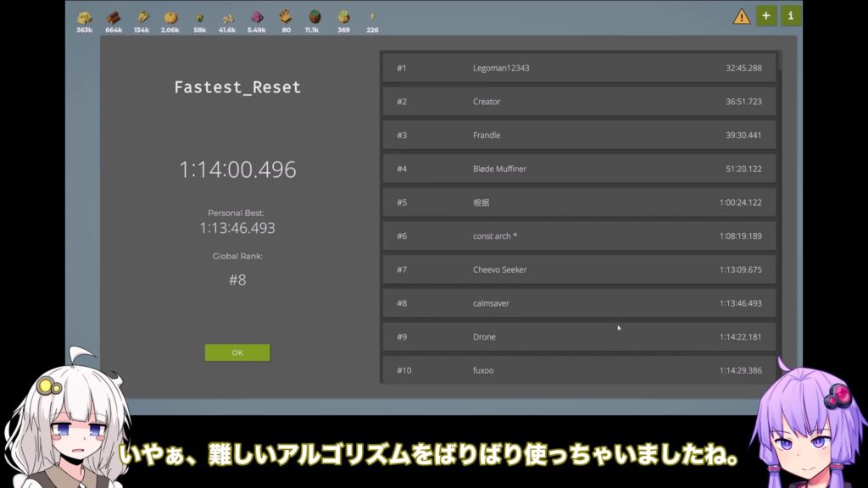
Task: Open the yellow warning triangle alert
Action: (742, 16)
